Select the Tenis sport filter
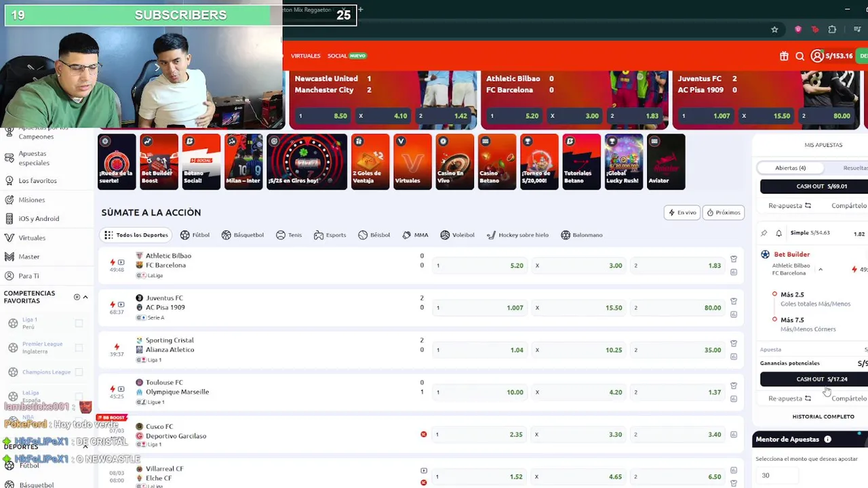 tap(289, 235)
